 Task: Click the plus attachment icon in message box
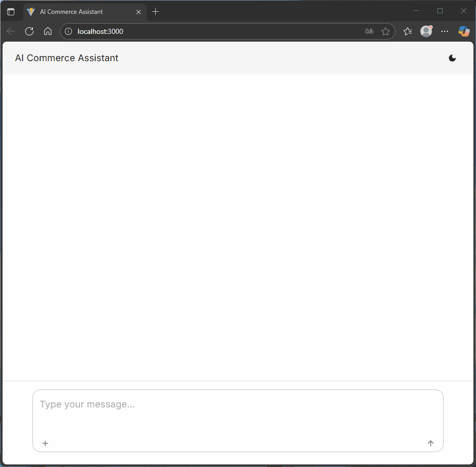[x=45, y=443]
